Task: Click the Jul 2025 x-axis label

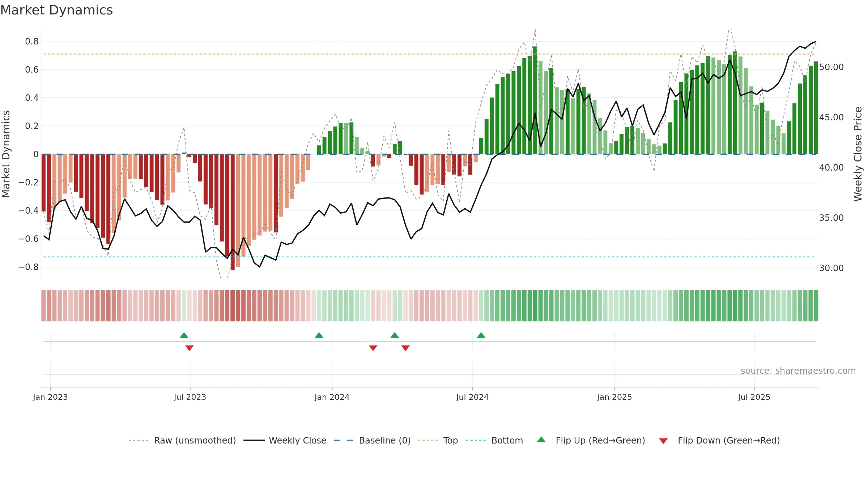Action: 754,397
